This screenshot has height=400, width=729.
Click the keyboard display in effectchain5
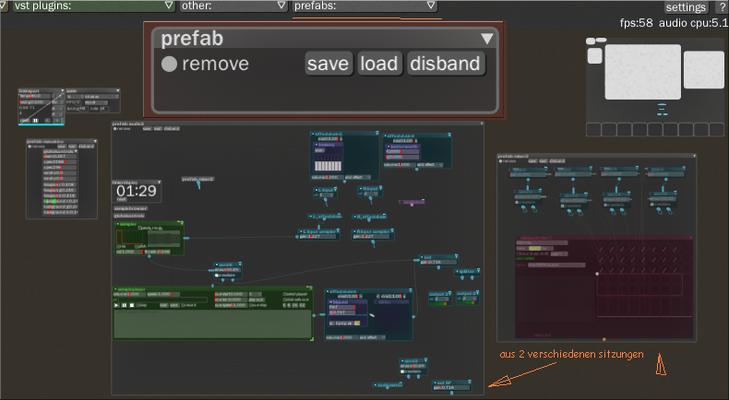click(x=328, y=166)
